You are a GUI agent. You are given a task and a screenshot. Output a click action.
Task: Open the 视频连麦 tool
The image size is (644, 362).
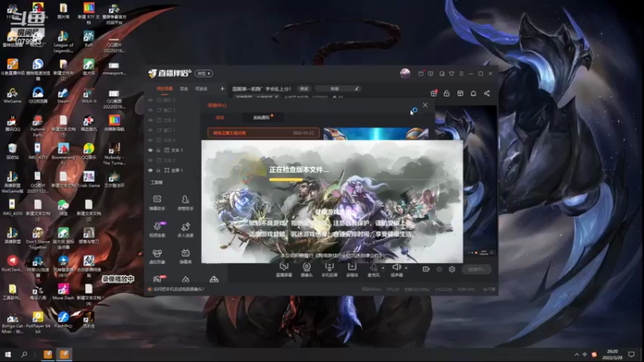pos(157,229)
